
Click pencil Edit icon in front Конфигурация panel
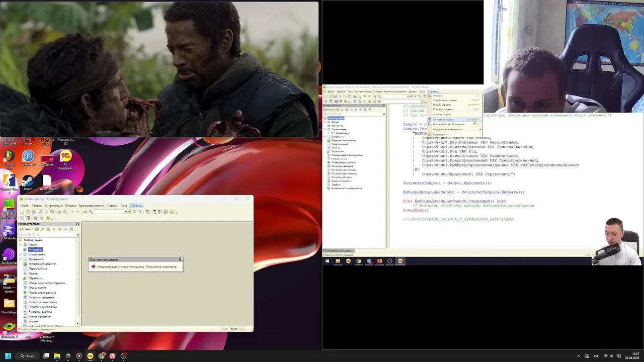(42, 229)
